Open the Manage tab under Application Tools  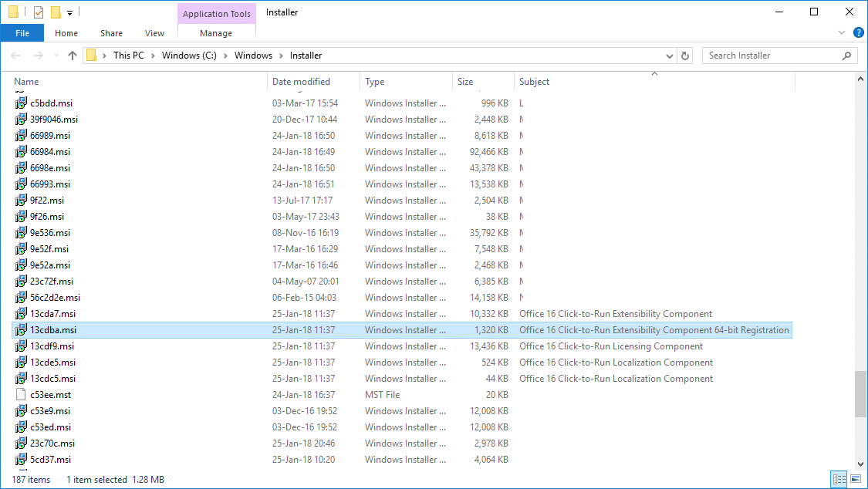click(x=216, y=33)
